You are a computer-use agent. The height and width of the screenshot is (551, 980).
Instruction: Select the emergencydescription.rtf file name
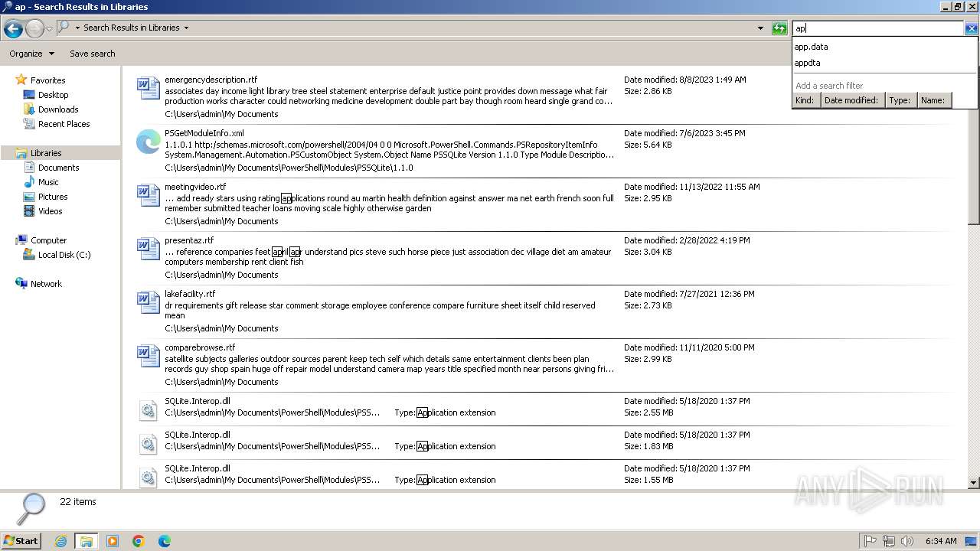[x=211, y=80]
